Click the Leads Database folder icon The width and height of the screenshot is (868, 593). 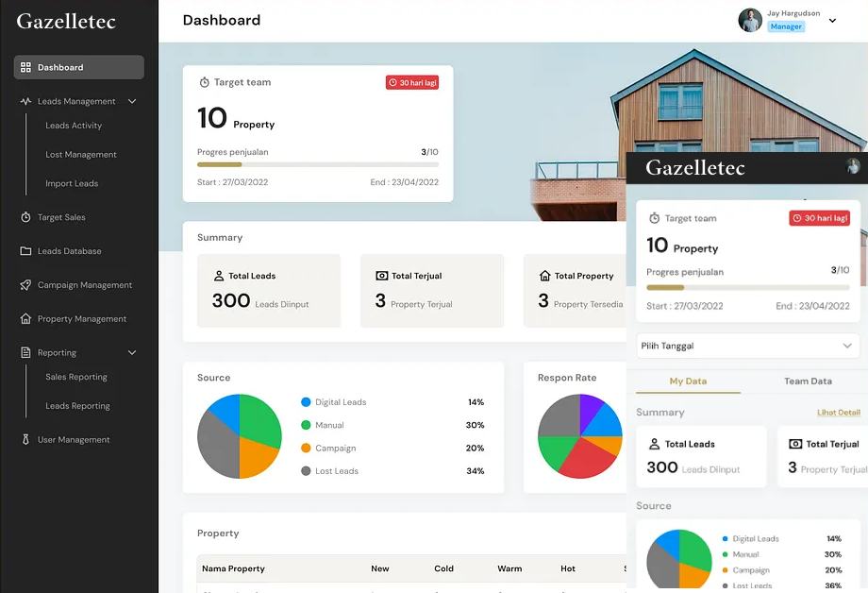(x=25, y=251)
